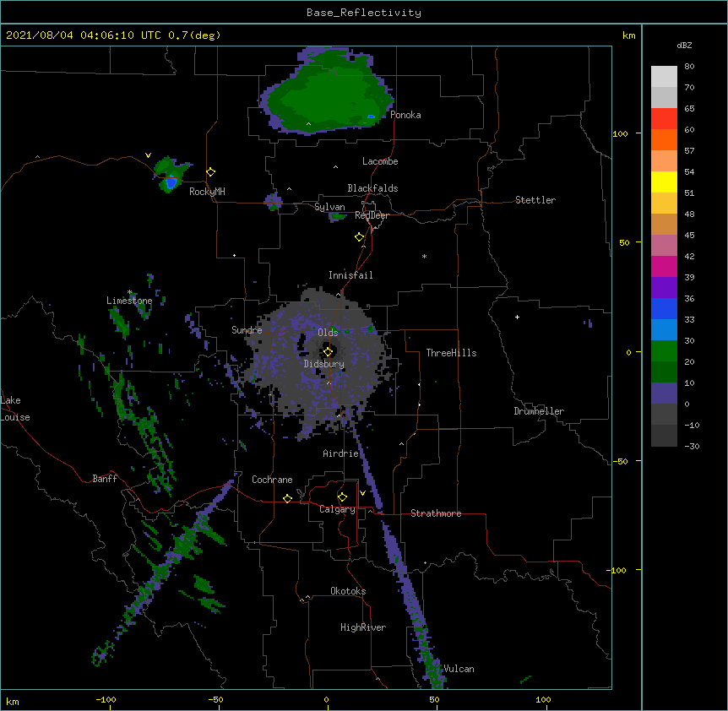Click the Airdrie city label

(x=341, y=453)
